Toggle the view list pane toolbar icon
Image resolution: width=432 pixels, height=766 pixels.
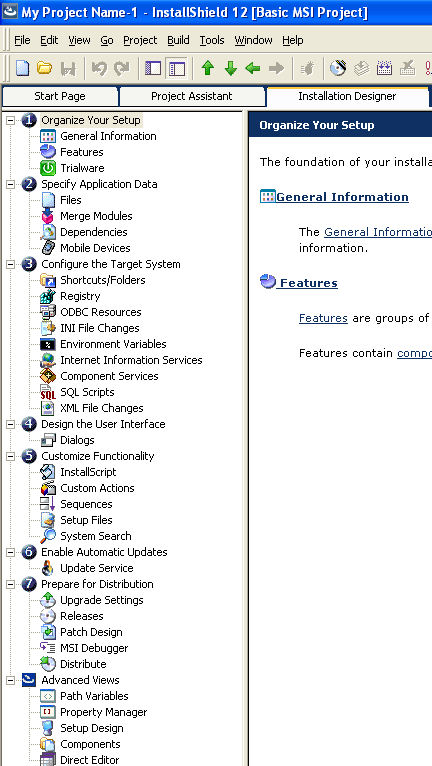coord(153,68)
